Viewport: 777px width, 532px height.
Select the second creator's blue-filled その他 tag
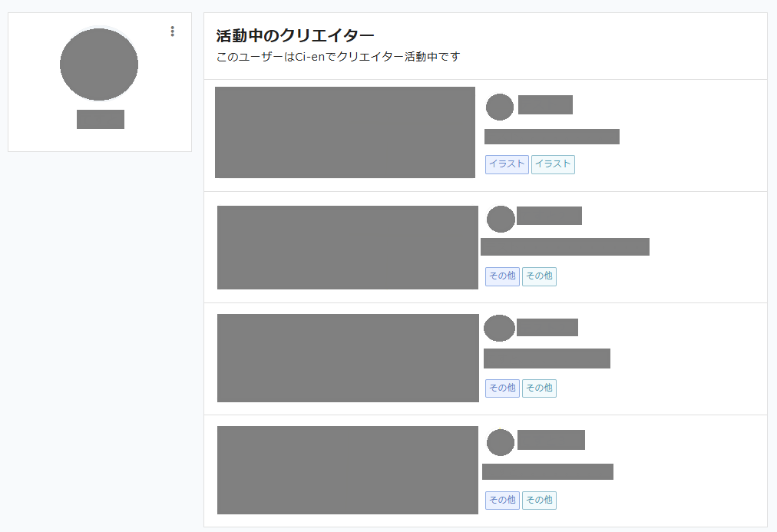(502, 276)
